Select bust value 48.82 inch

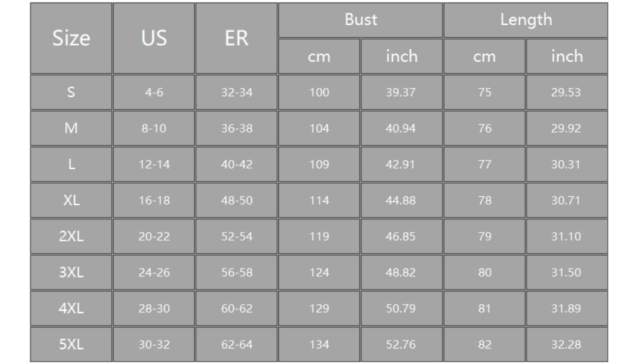click(x=402, y=272)
